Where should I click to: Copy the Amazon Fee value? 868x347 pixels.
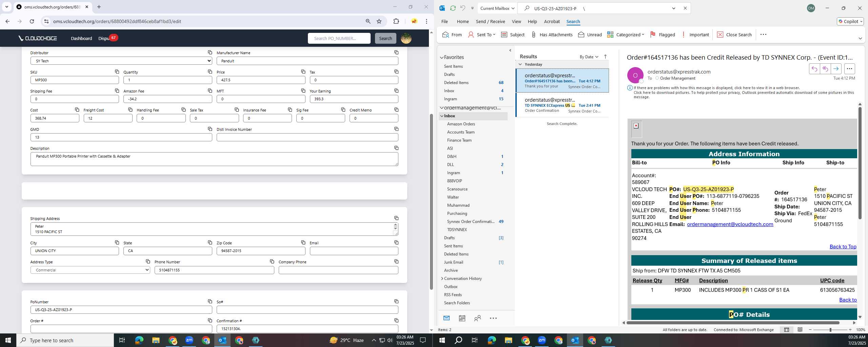pyautogui.click(x=210, y=91)
